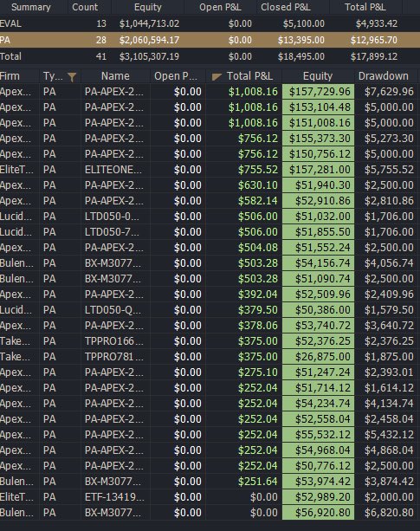Sort accounts by the Firm column header
The width and height of the screenshot is (420, 531).
(10, 76)
